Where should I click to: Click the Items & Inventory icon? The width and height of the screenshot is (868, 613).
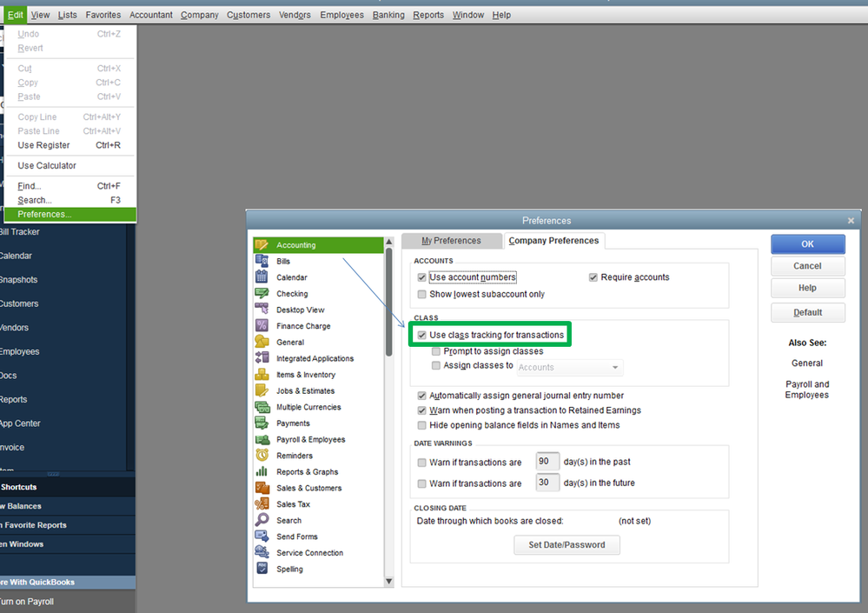point(262,375)
